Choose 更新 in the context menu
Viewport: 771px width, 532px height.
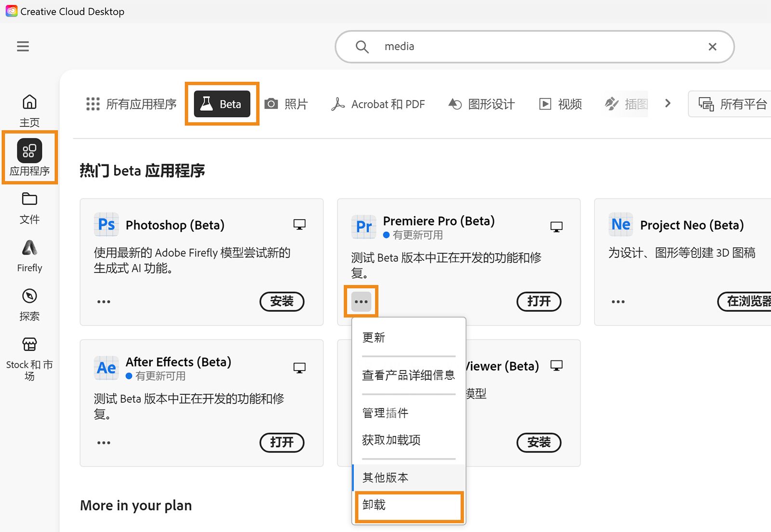409,337
